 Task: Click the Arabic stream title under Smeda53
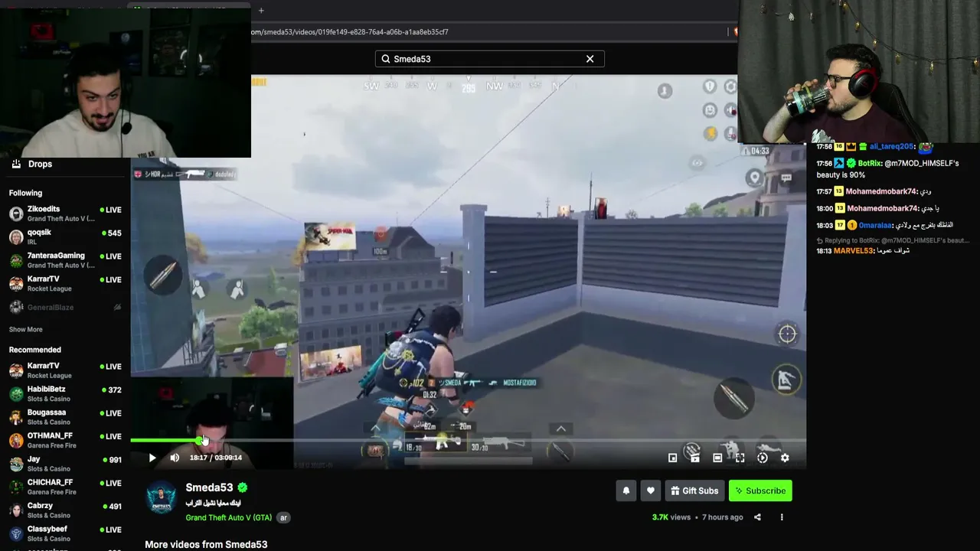tap(213, 504)
